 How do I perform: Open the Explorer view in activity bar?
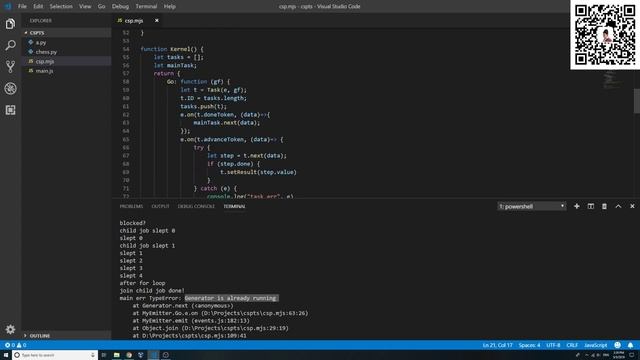[x=10, y=24]
